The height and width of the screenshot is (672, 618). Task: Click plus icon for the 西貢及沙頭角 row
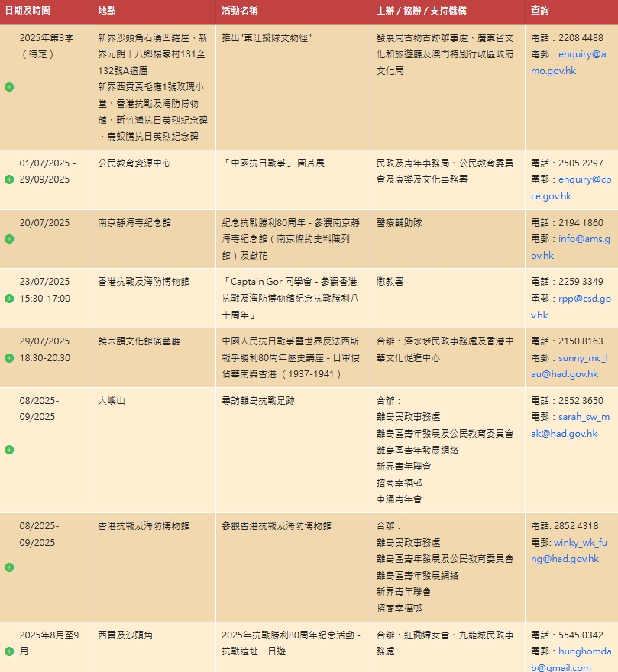(9, 651)
